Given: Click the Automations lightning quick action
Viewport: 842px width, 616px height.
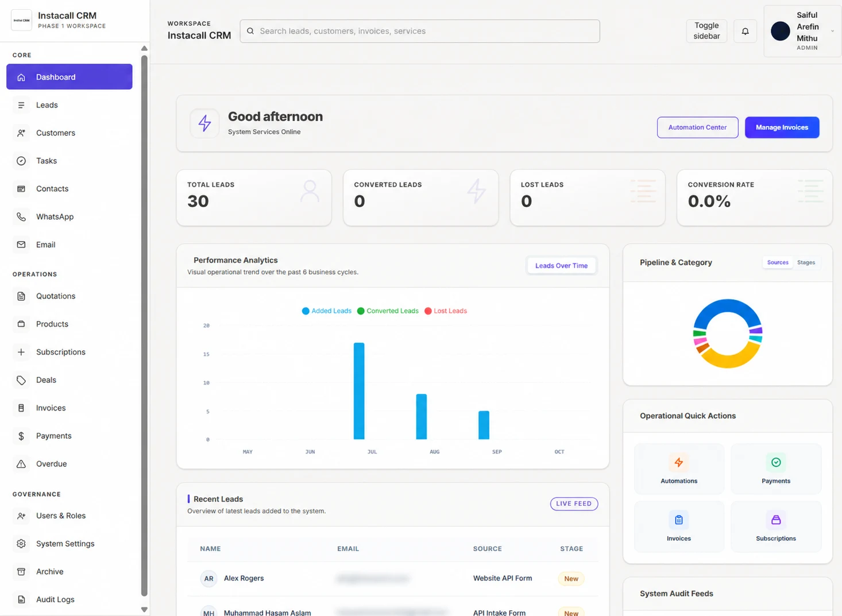Looking at the screenshot, I should point(679,463).
